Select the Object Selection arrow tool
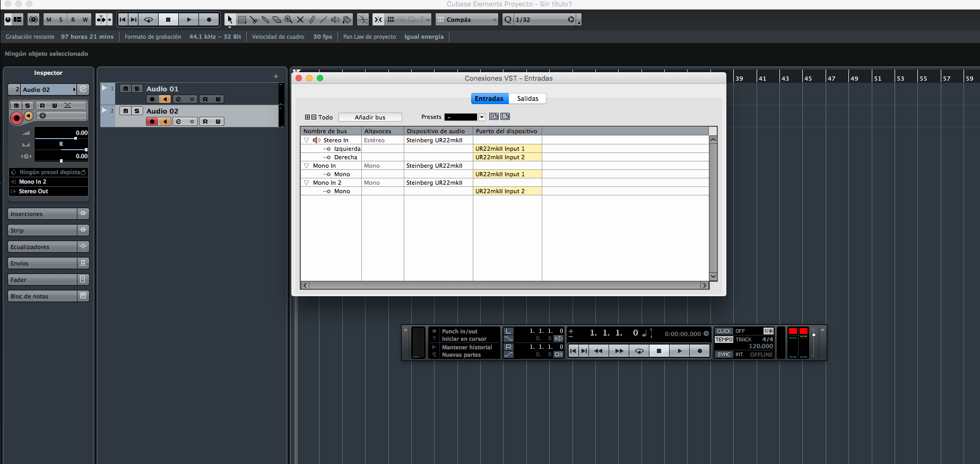Image resolution: width=980 pixels, height=464 pixels. [x=230, y=20]
